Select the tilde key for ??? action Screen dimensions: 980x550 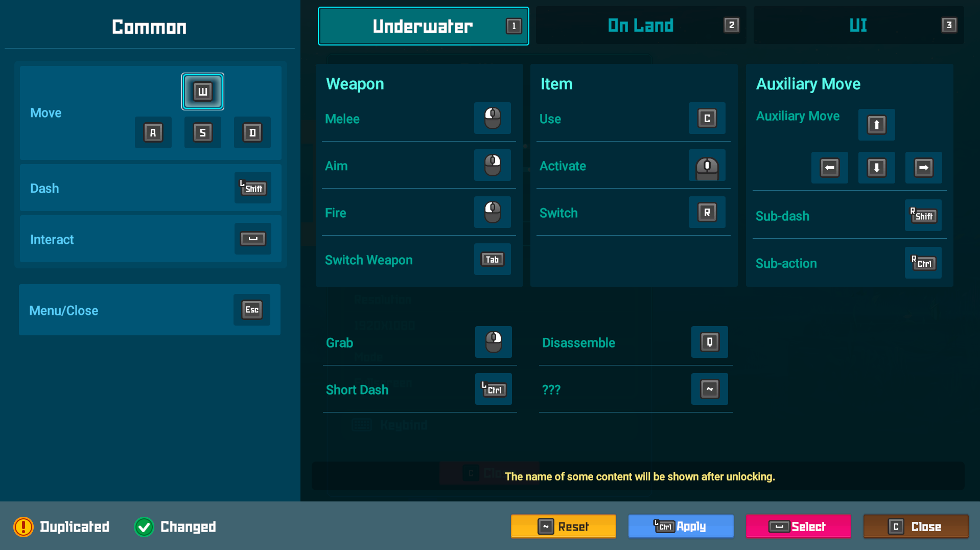[709, 389]
